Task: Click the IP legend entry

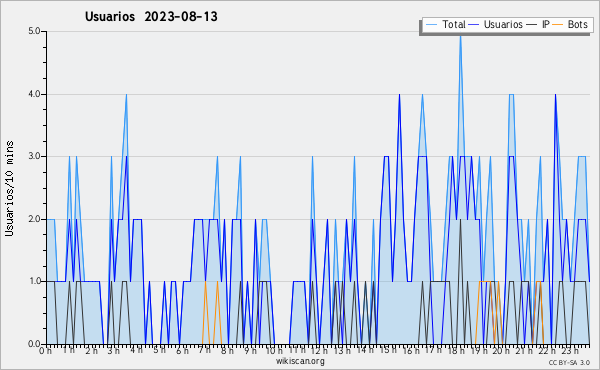Action: pyautogui.click(x=538, y=24)
